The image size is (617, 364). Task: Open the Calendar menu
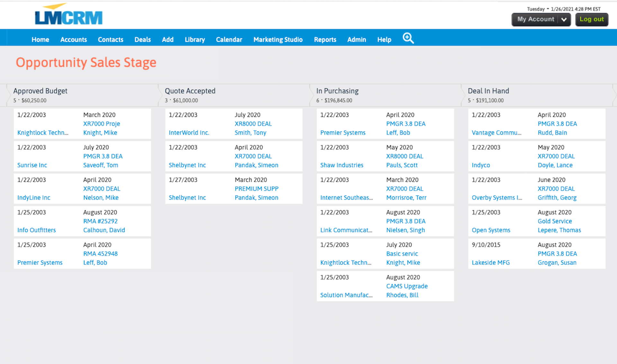(x=229, y=39)
